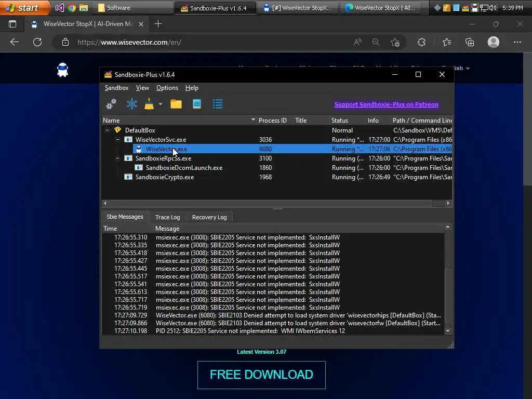This screenshot has height=399, width=532.
Task: Open the Edge favorites list icon
Action: [447, 42]
